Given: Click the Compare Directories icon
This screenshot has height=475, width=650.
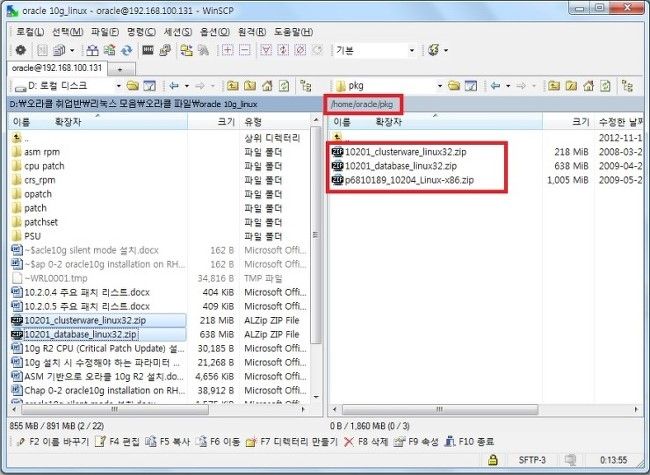Looking at the screenshot, I should [92, 51].
